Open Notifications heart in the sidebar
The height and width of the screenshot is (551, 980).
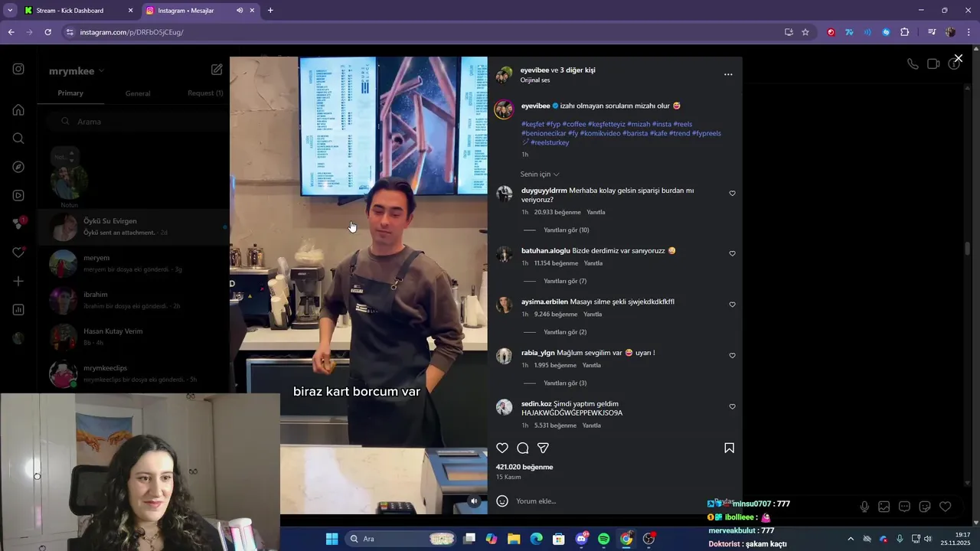tap(18, 253)
